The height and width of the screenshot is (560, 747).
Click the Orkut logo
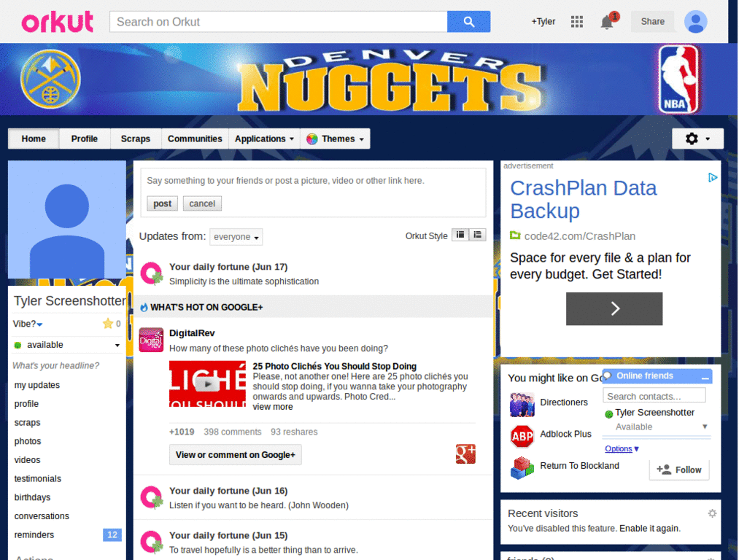click(57, 22)
